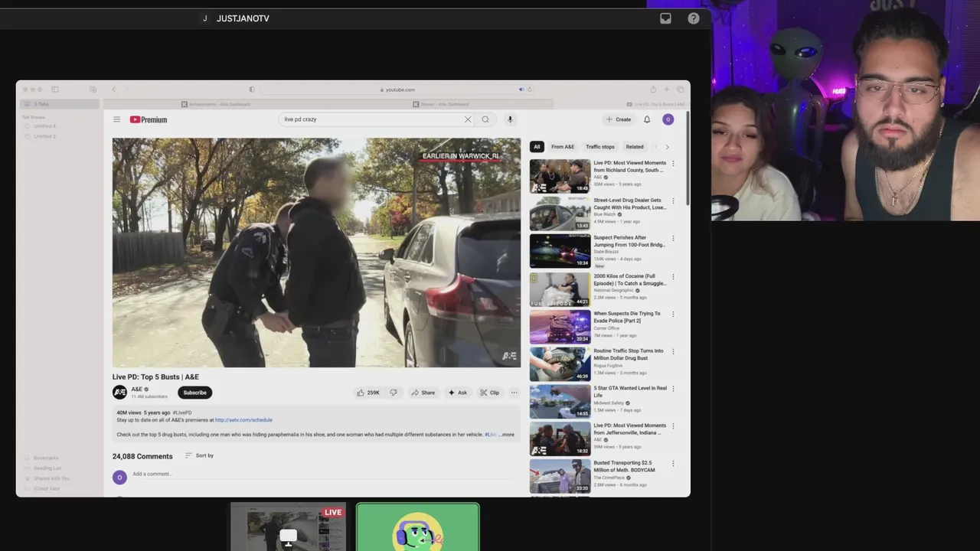Click the main Live PD video player

point(316,253)
